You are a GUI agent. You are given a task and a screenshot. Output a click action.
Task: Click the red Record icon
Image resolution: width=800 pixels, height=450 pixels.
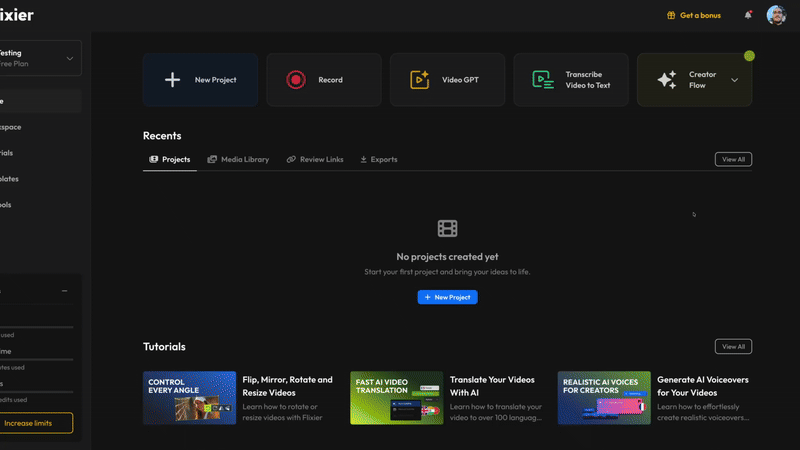[x=295, y=80]
